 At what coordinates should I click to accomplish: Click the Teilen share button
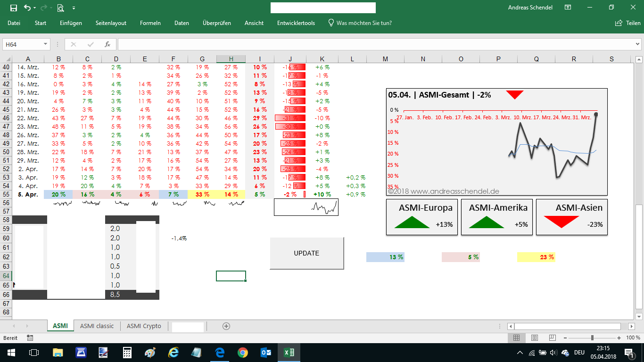click(627, 23)
